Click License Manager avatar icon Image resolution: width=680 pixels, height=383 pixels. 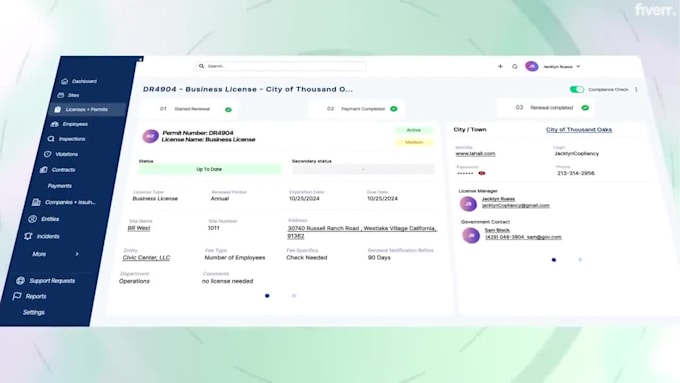coord(468,203)
